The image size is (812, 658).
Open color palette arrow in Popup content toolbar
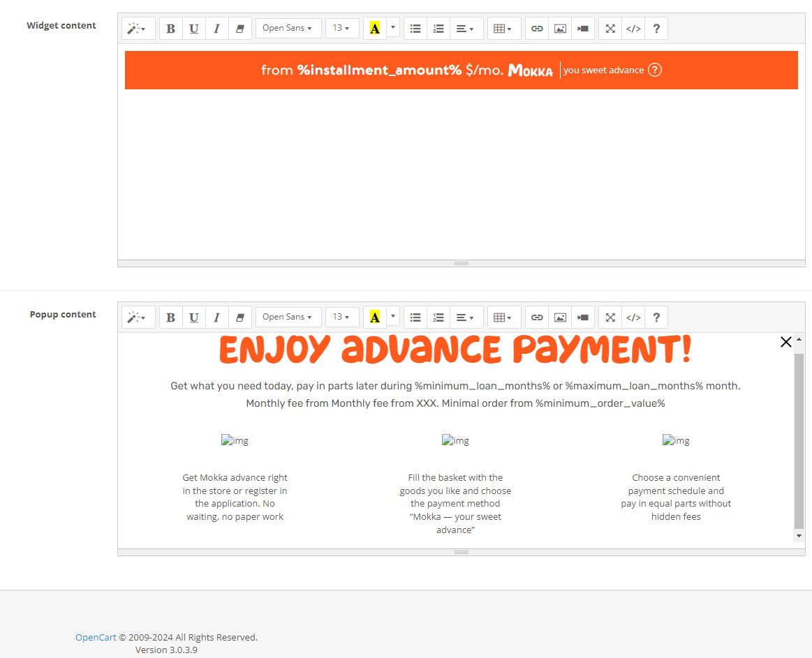coord(393,316)
